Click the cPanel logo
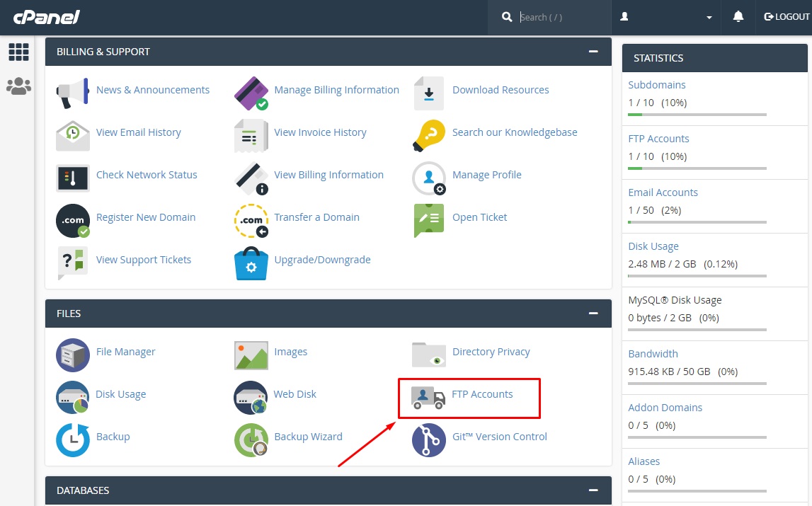812x506 pixels. pyautogui.click(x=45, y=16)
